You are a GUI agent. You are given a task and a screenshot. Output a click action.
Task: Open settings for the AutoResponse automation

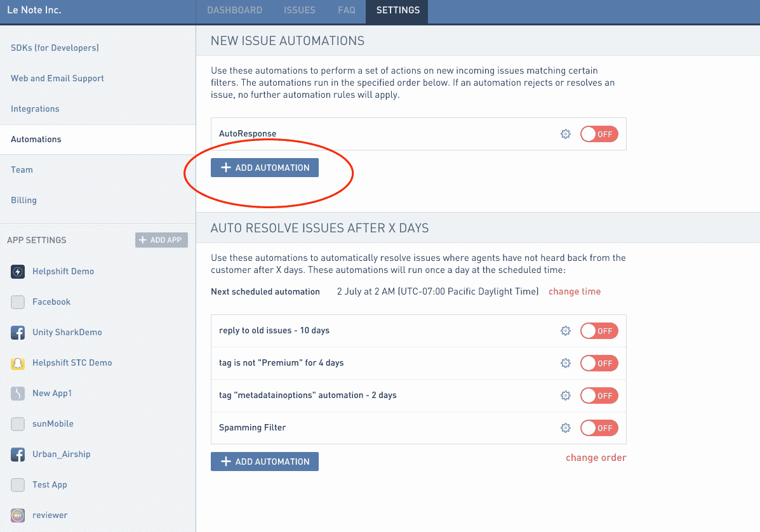(566, 134)
